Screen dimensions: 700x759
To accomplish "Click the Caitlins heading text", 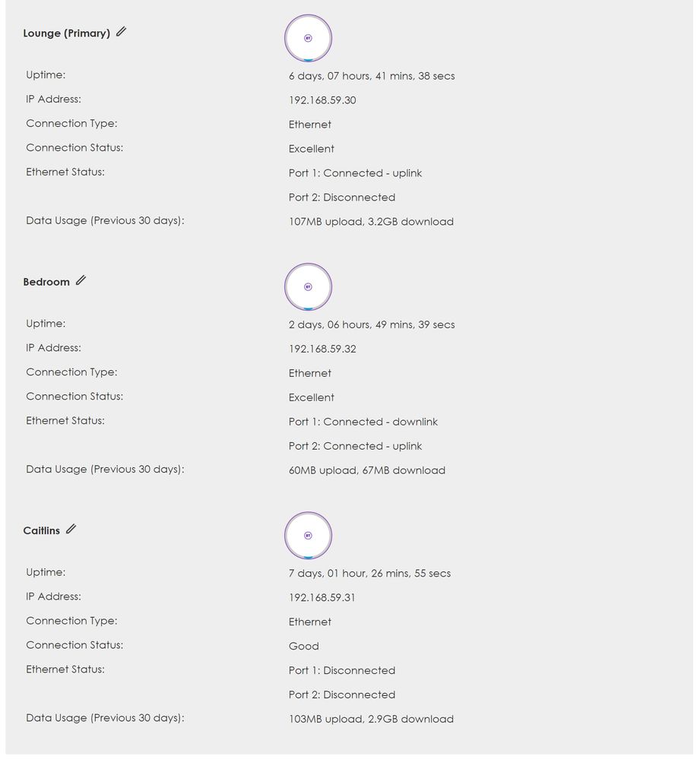I will coord(41,530).
